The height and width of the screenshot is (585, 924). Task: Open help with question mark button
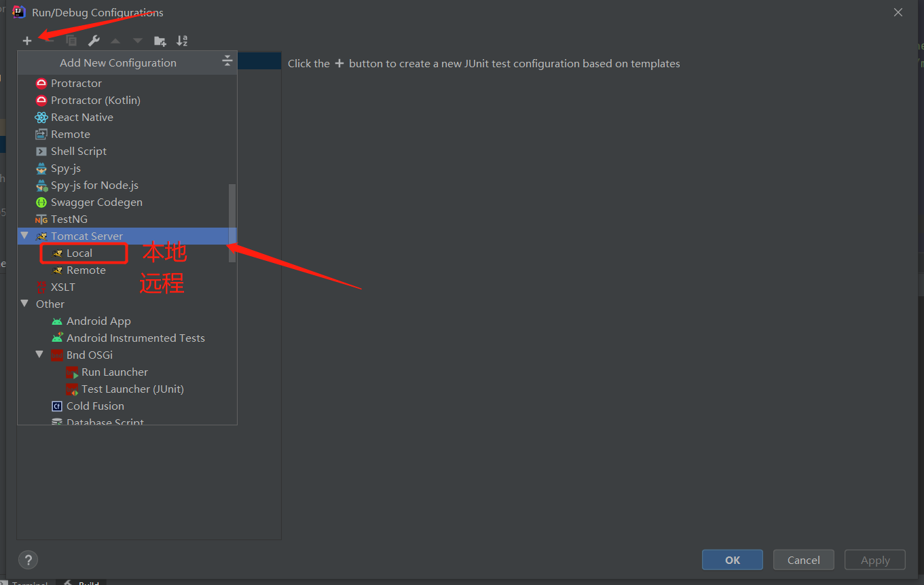coord(28,560)
